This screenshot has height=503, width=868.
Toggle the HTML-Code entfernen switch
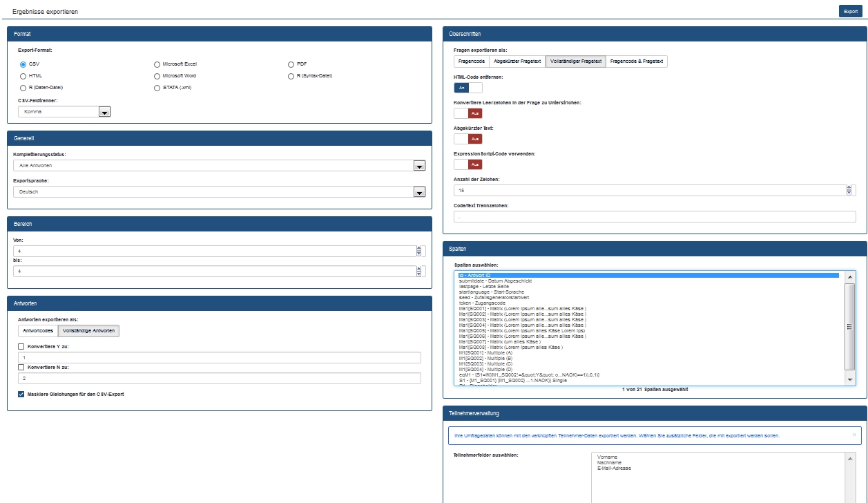click(467, 88)
